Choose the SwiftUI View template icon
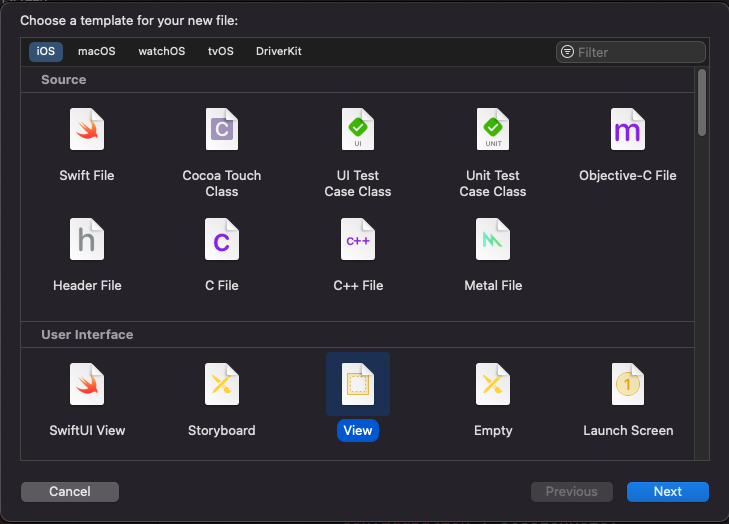 87,384
